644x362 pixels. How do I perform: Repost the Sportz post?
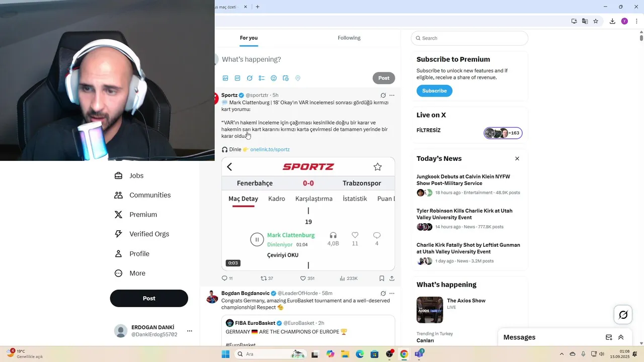pos(267,278)
